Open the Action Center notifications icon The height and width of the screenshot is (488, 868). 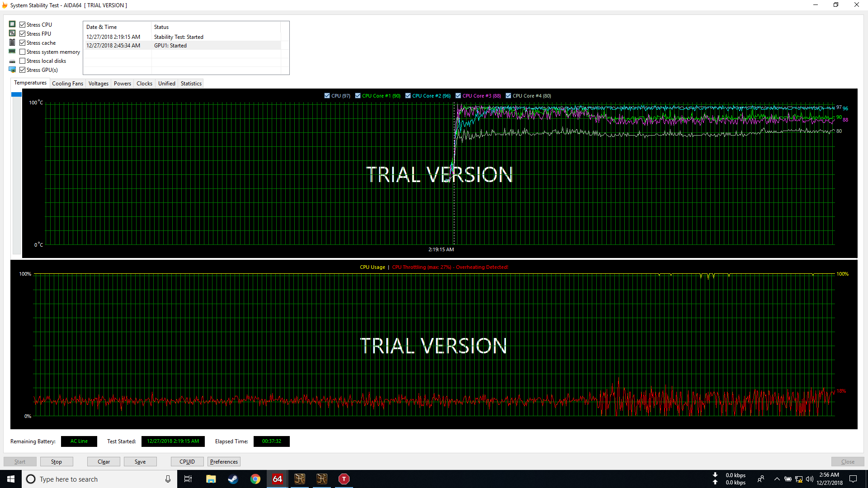(x=853, y=479)
